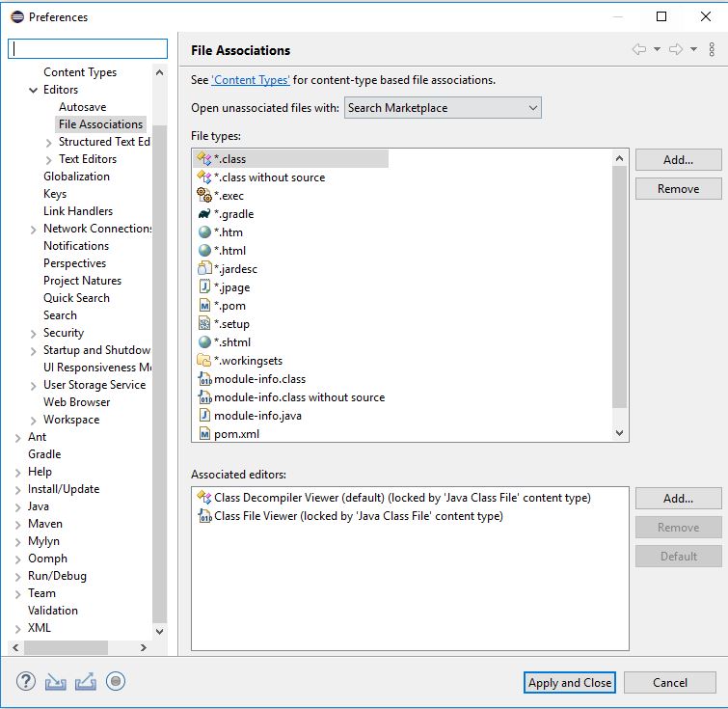Click the binary icon for module-info.class
Viewport: 728px width, 709px height.
point(204,379)
